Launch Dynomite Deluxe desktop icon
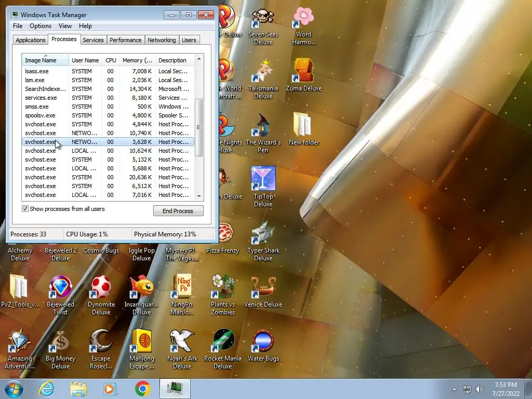 (x=101, y=295)
